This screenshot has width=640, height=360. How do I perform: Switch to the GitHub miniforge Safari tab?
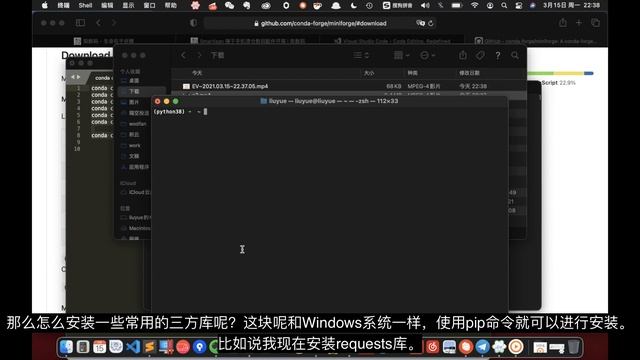click(x=536, y=41)
